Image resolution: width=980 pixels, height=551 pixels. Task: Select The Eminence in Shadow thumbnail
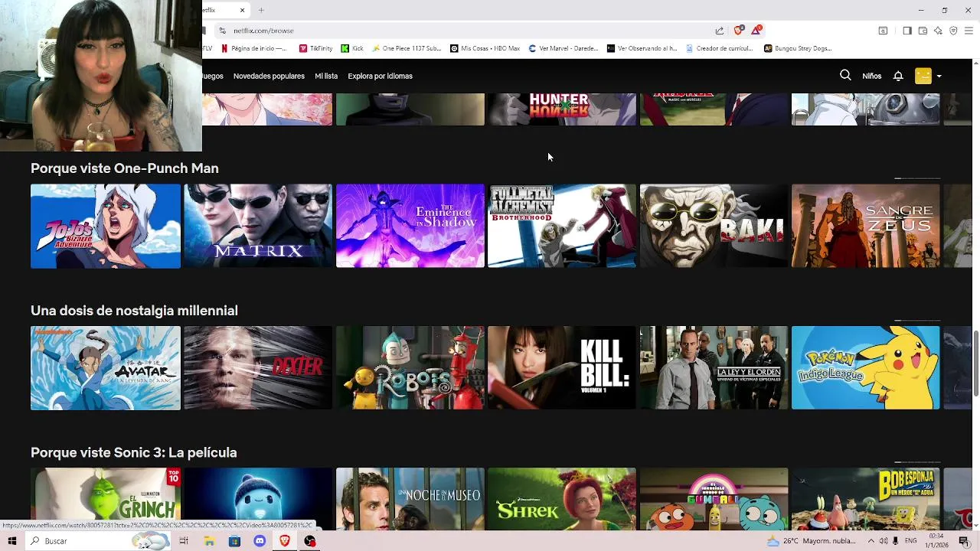click(x=410, y=226)
